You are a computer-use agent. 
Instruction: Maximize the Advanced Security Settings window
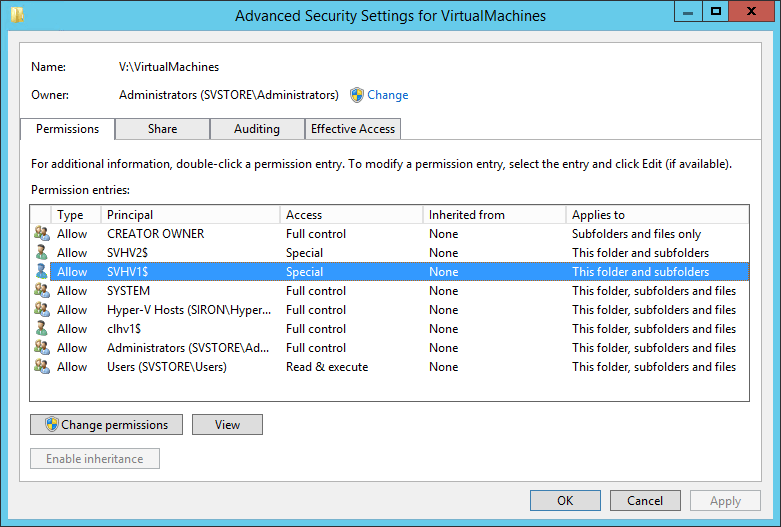tap(716, 11)
